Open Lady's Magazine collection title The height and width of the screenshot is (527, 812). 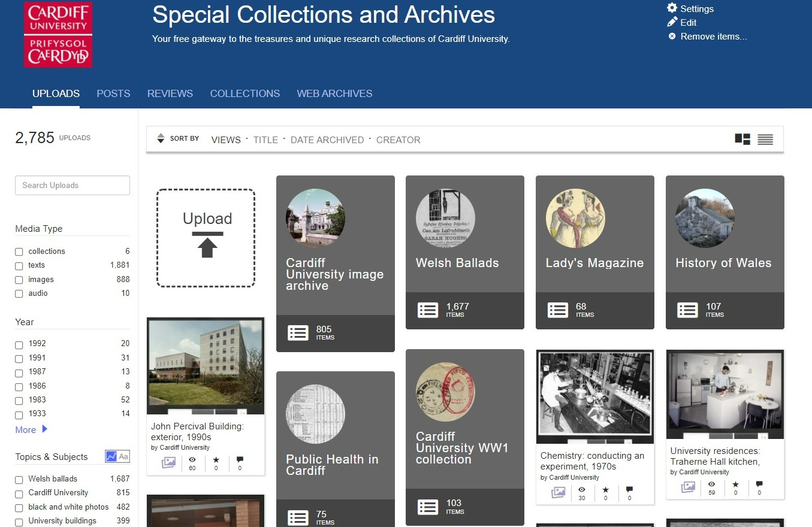[x=594, y=263]
